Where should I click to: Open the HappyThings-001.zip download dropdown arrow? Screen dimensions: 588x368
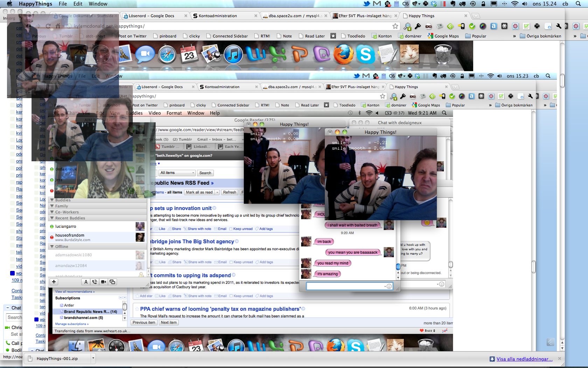point(93,358)
